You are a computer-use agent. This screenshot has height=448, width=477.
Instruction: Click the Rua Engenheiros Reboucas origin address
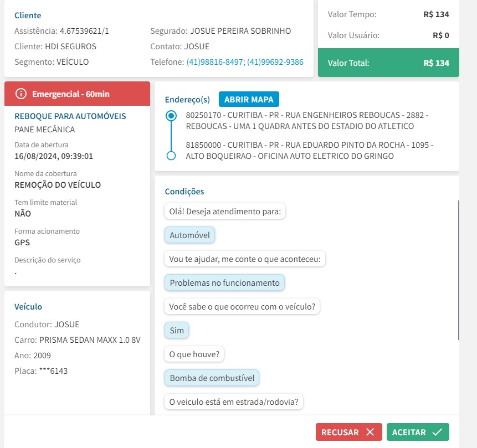coord(306,121)
